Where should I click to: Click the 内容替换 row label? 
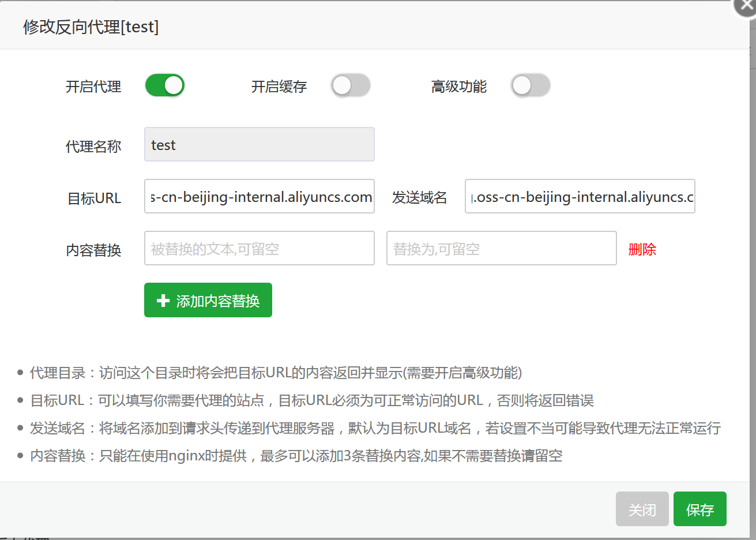tap(93, 250)
